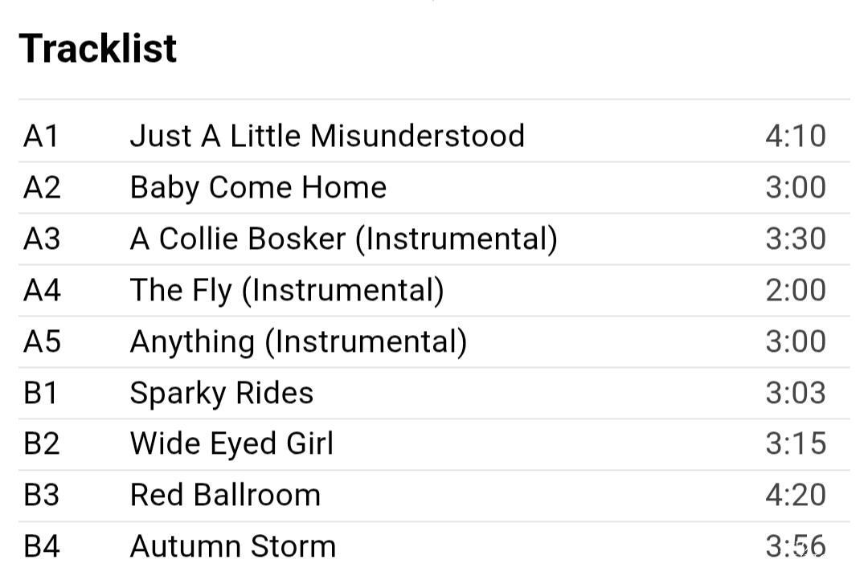Select the track Just A Little Misunderstood

(x=327, y=136)
